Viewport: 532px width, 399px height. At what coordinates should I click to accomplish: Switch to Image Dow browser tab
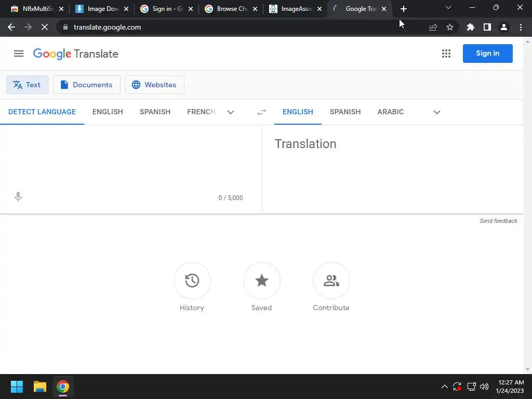[x=97, y=9]
